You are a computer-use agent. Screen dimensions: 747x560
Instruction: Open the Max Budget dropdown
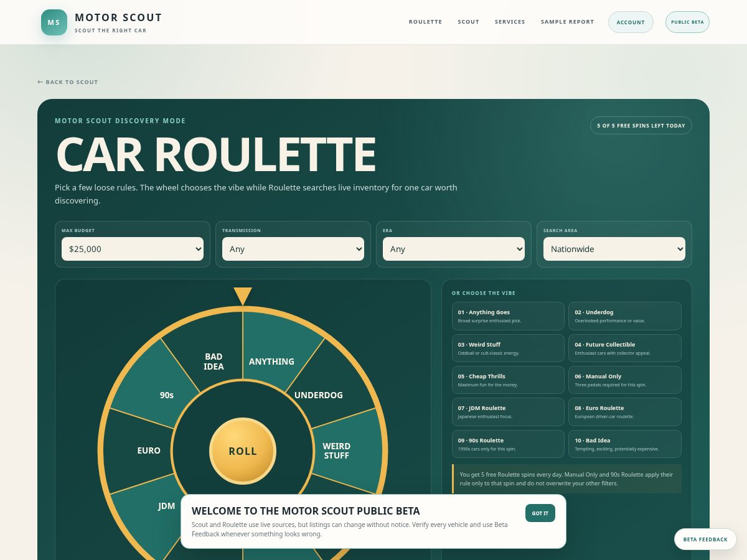[133, 249]
